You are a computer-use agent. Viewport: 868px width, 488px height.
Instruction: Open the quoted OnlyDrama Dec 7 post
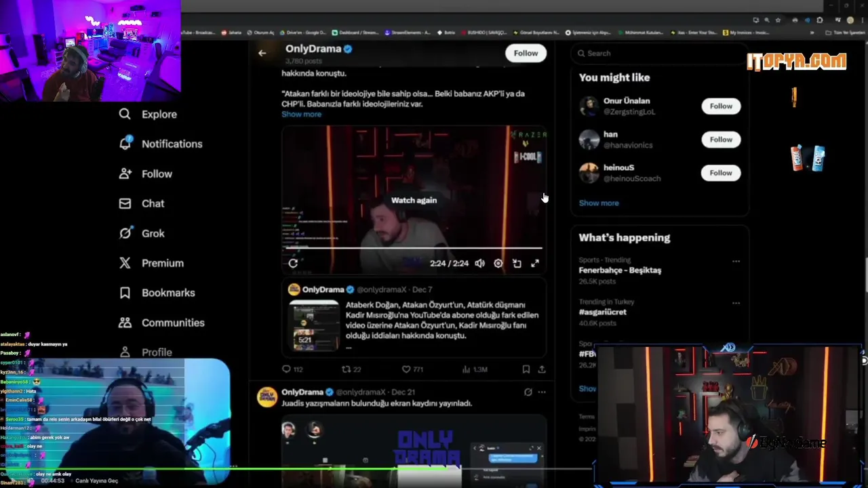tap(414, 317)
